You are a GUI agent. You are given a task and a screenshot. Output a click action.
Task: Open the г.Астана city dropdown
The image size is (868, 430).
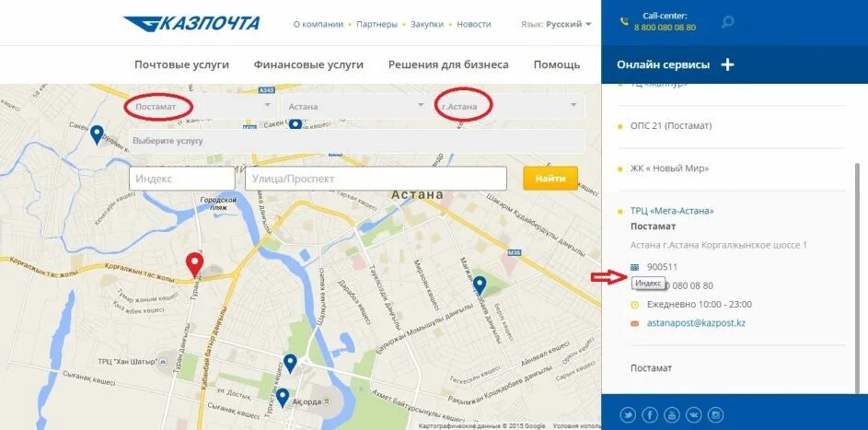click(508, 106)
